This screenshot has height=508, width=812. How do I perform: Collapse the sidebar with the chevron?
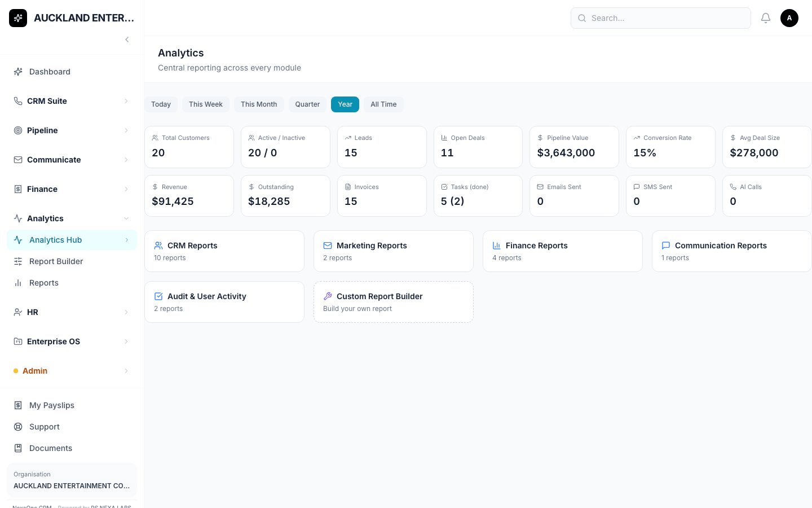click(127, 40)
